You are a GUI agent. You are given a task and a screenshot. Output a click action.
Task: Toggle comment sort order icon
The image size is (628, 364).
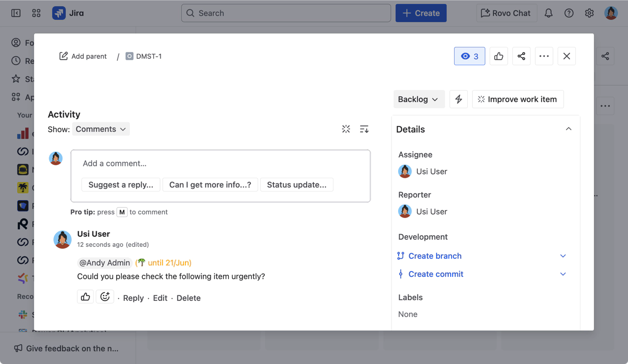click(x=364, y=129)
